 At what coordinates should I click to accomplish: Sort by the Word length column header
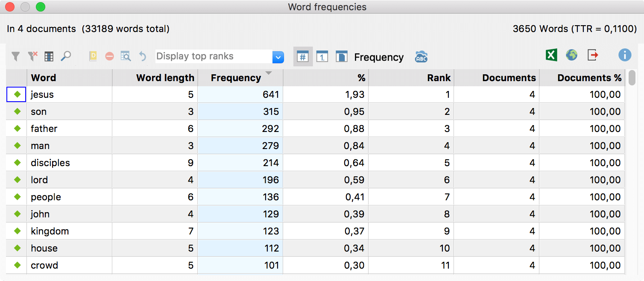pyautogui.click(x=155, y=78)
